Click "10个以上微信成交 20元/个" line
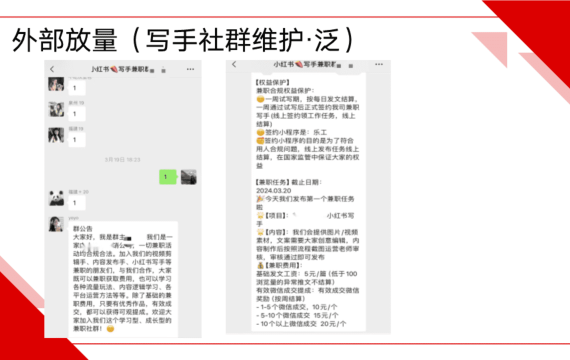This screenshot has width=570, height=360. 301,324
